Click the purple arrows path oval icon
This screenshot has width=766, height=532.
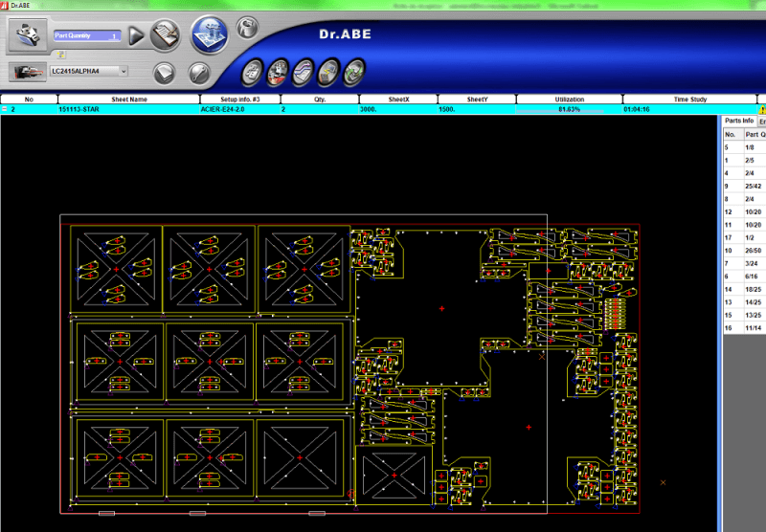point(303,73)
